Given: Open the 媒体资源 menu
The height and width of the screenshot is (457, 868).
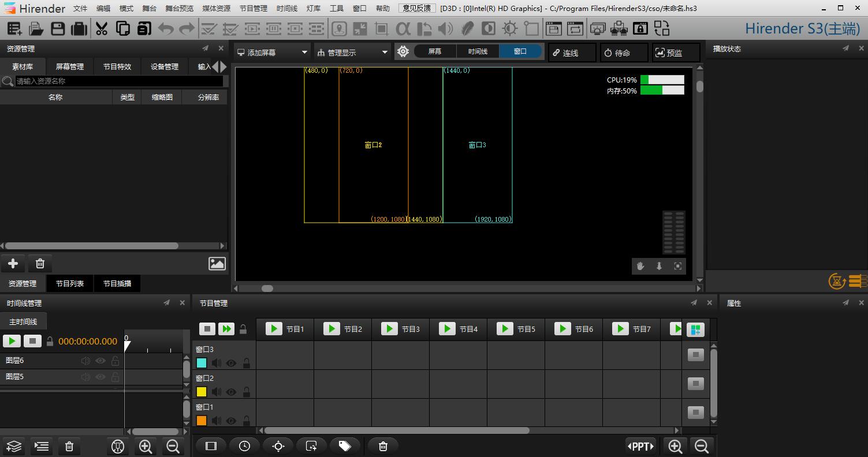Looking at the screenshot, I should tap(217, 9).
